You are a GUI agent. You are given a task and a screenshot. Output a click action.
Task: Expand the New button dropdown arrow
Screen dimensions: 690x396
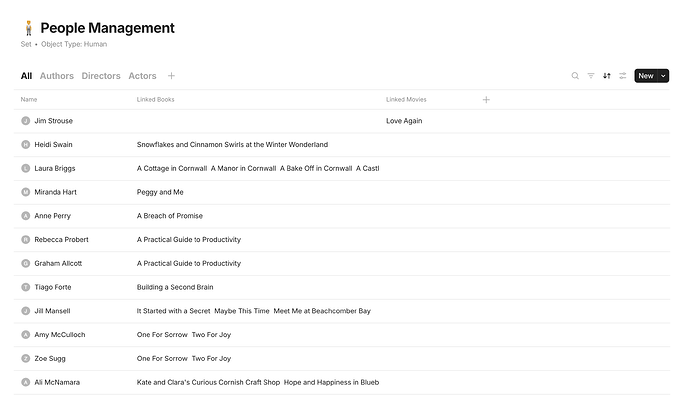[x=663, y=76]
